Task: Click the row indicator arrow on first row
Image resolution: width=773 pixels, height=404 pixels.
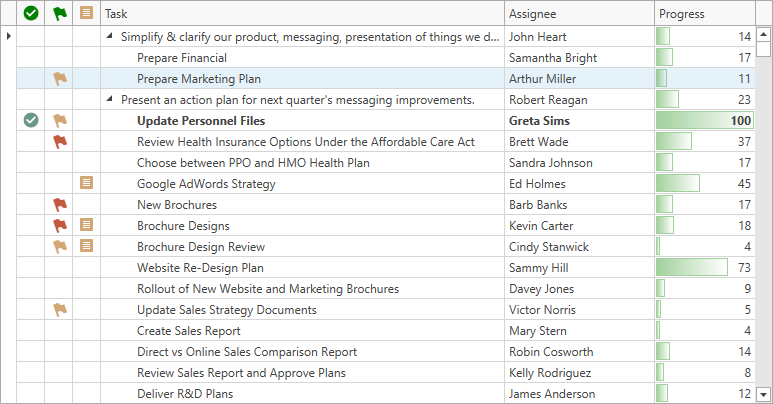Action: click(x=8, y=36)
